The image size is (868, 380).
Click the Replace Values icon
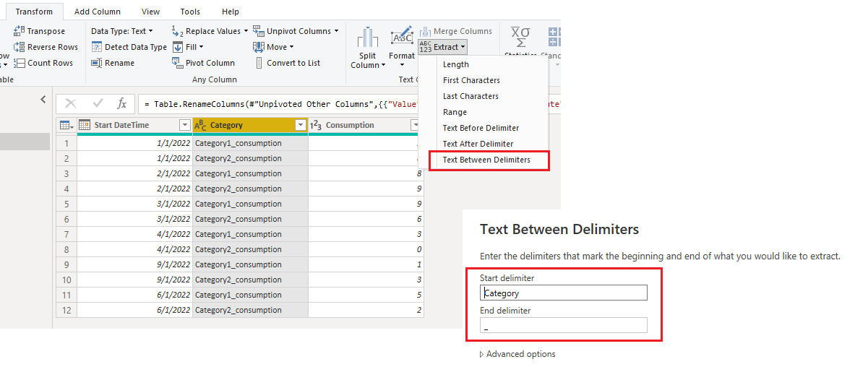coord(178,31)
